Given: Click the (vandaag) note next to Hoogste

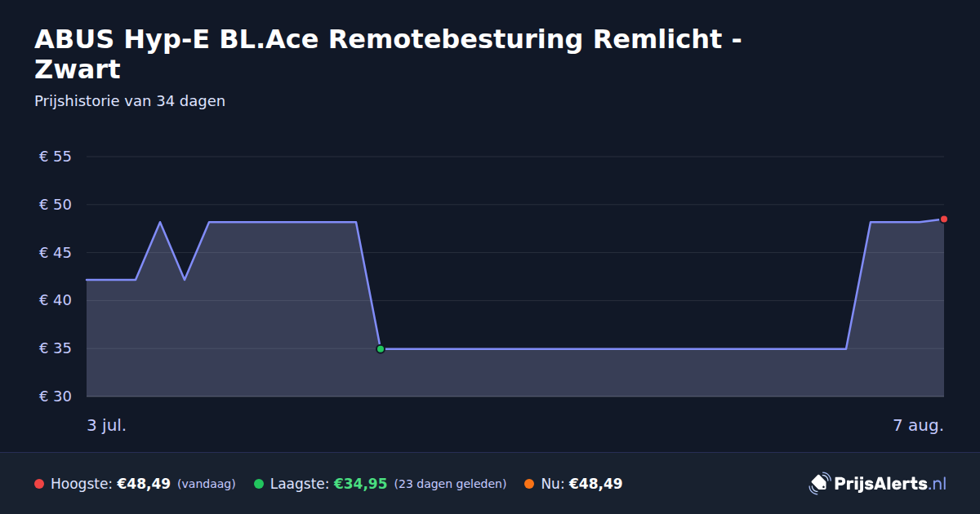Looking at the screenshot, I should [206, 484].
